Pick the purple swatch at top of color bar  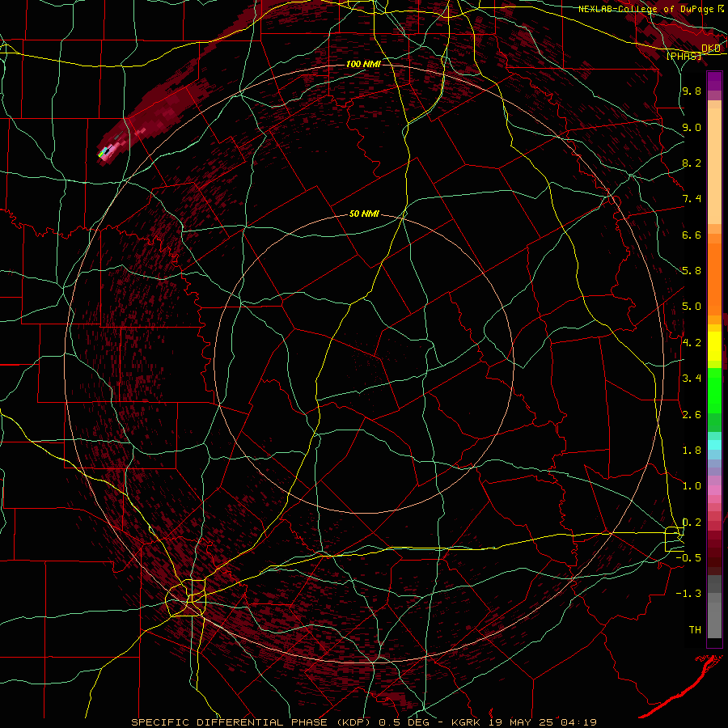coord(714,81)
